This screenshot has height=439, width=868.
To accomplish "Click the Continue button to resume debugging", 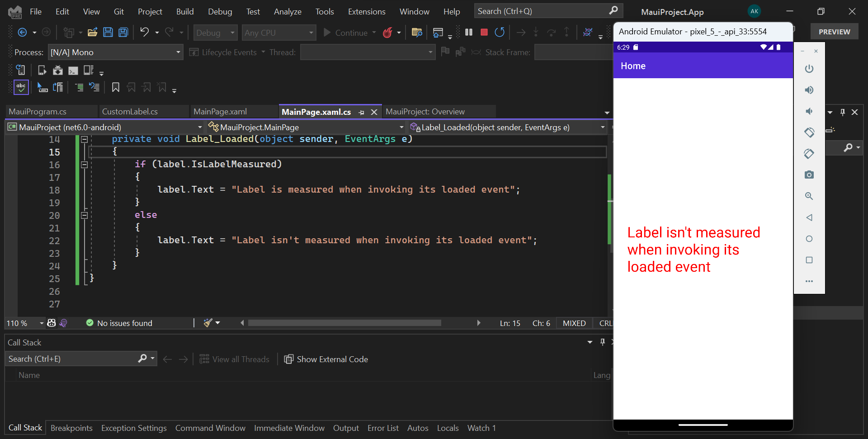I will tap(347, 32).
